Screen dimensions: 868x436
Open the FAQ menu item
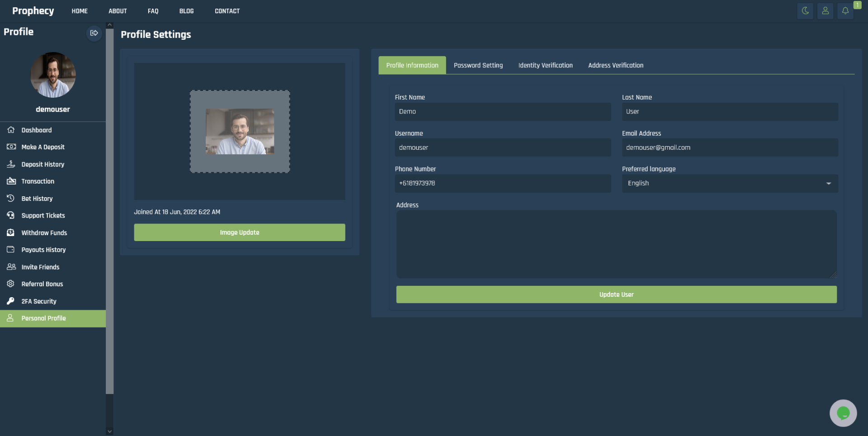pos(153,11)
